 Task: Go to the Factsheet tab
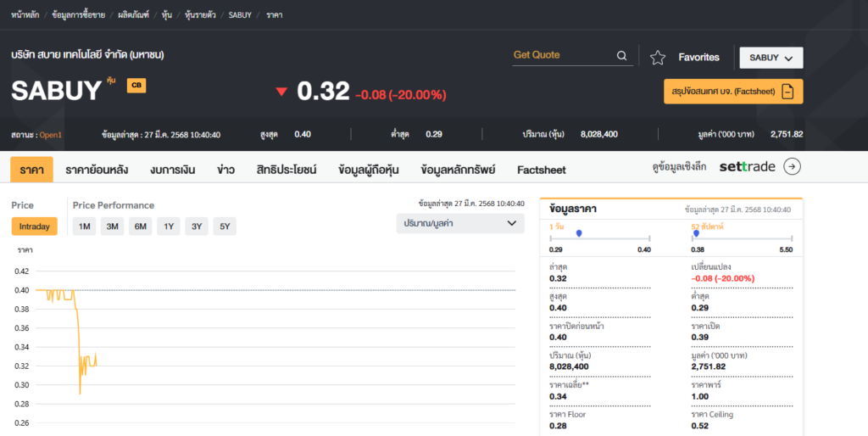[x=541, y=170]
